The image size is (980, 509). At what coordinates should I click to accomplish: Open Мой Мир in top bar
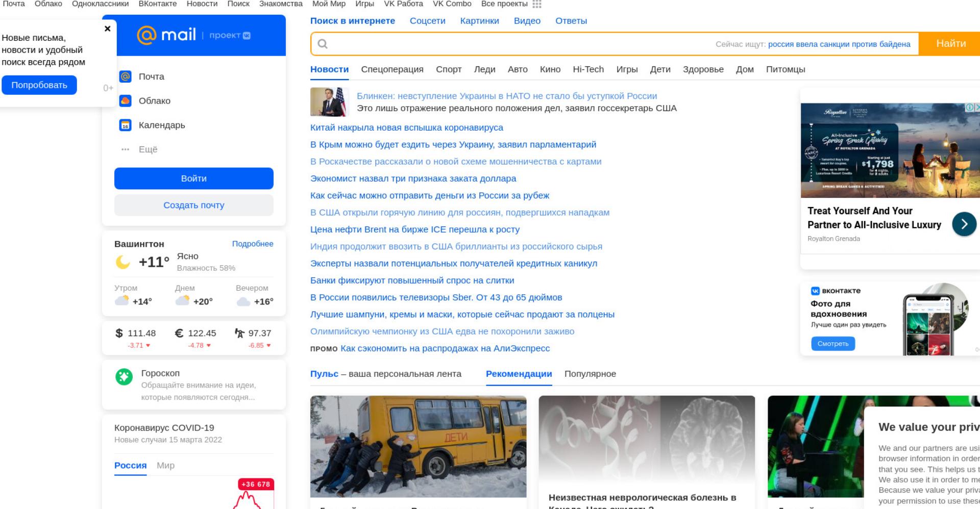pyautogui.click(x=329, y=4)
